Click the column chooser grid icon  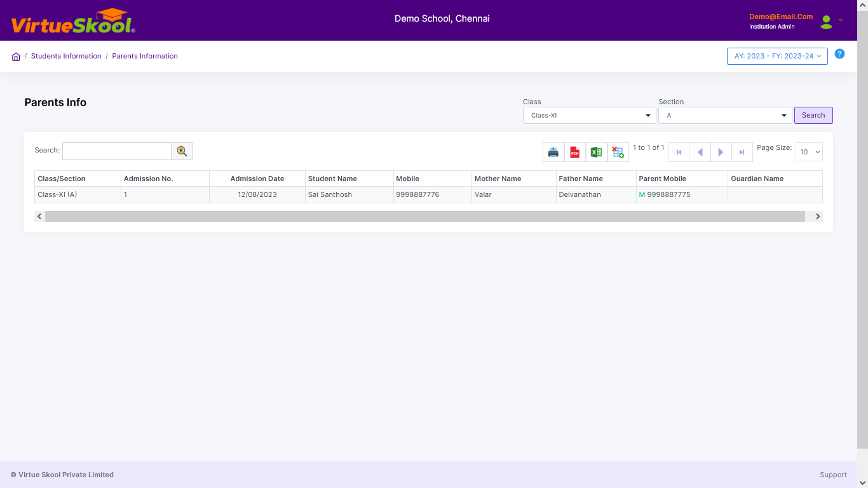618,152
